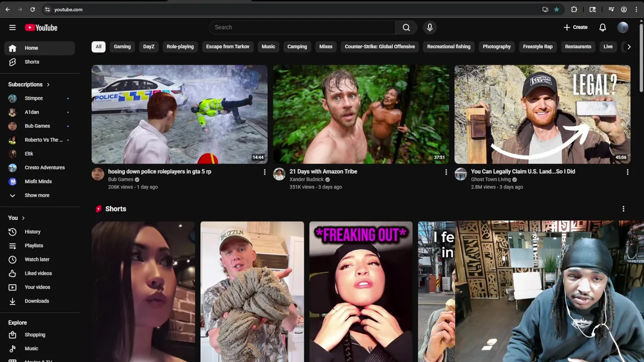
Task: Open the browser extensions puzzle icon
Action: point(574,10)
